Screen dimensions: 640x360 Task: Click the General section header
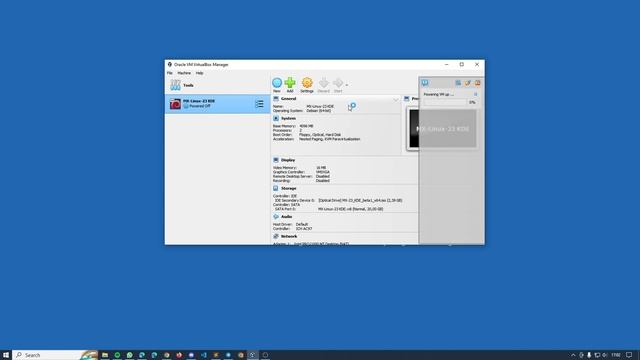click(288, 99)
